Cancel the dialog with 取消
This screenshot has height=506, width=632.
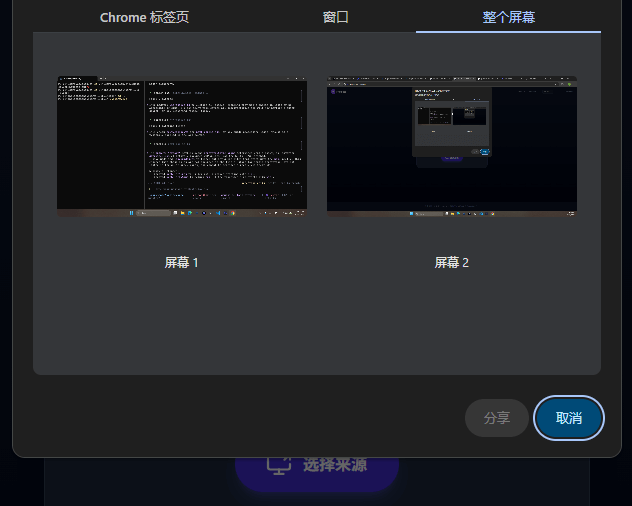[569, 418]
